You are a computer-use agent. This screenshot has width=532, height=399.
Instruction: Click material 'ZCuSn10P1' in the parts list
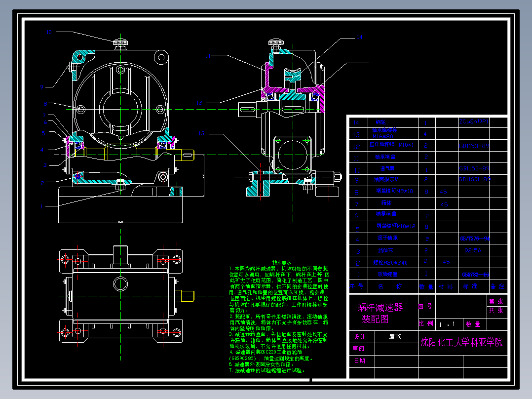tap(474, 121)
